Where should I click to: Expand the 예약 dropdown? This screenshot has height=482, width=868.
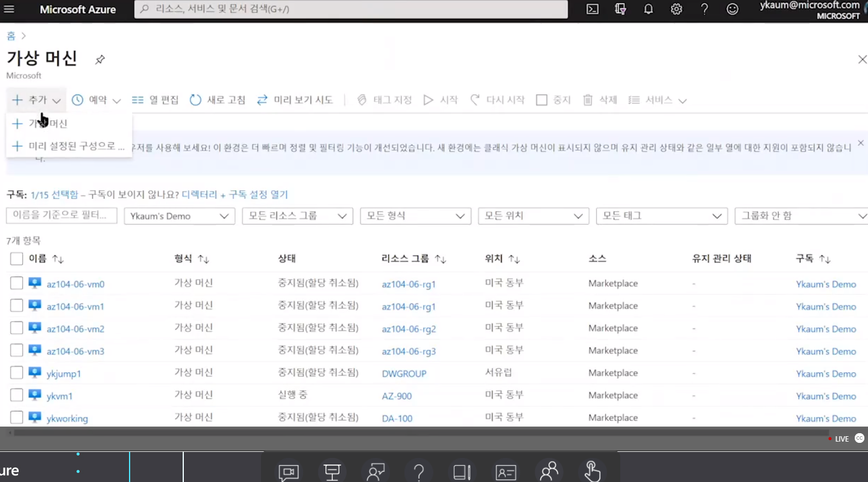96,100
